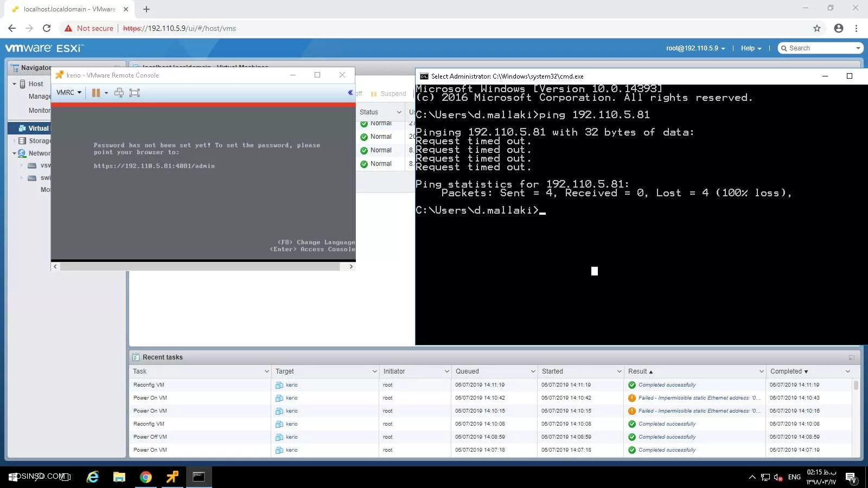Collapse the Host tree node

click(x=15, y=84)
